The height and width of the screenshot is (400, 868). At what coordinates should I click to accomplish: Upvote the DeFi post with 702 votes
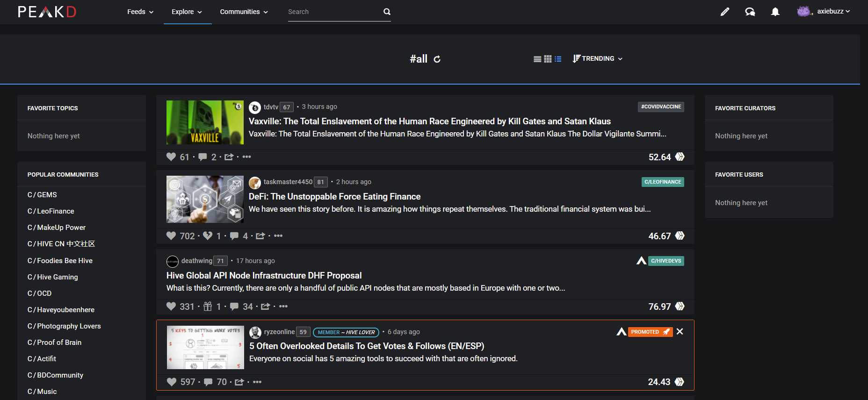[171, 236]
